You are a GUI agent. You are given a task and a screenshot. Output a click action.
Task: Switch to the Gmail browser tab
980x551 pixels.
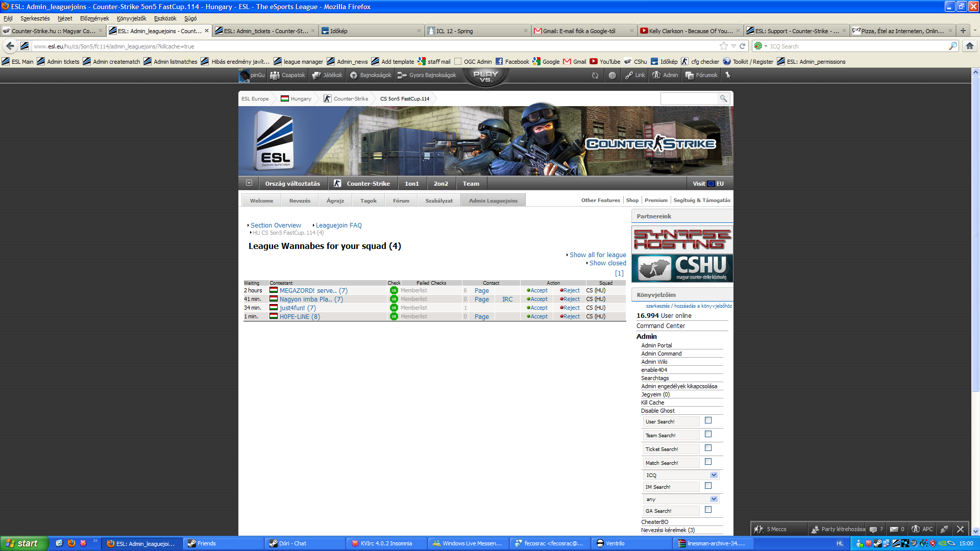584,31
